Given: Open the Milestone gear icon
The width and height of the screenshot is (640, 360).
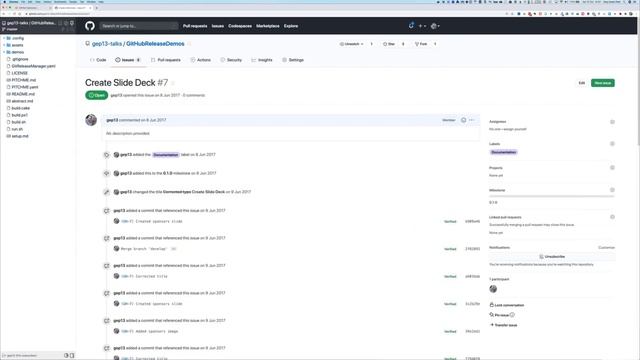Looking at the screenshot, I should (612, 190).
